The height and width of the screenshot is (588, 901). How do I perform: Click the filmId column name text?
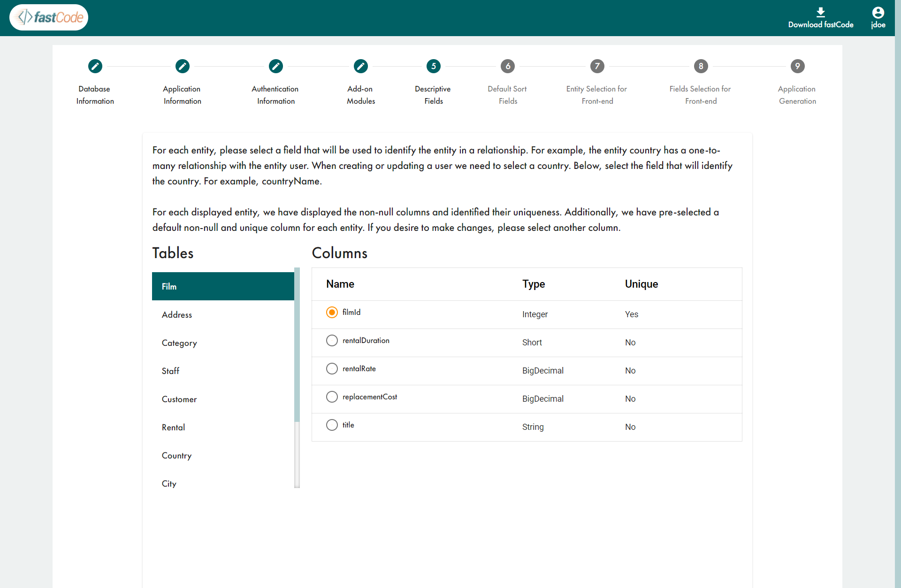tap(351, 313)
